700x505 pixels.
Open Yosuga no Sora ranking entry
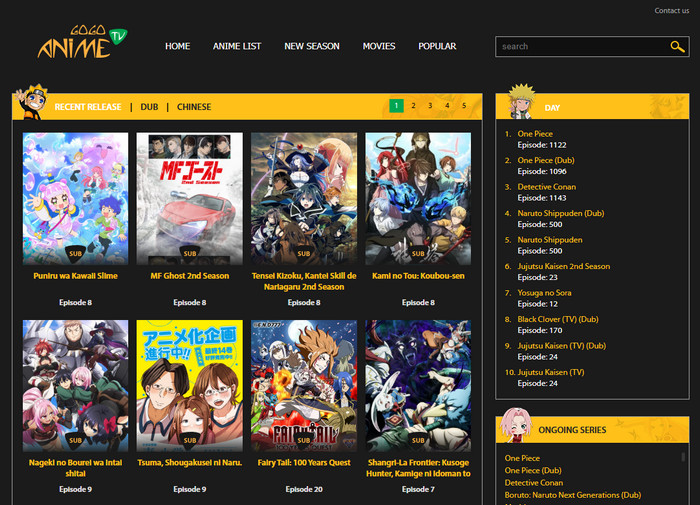[544, 293]
